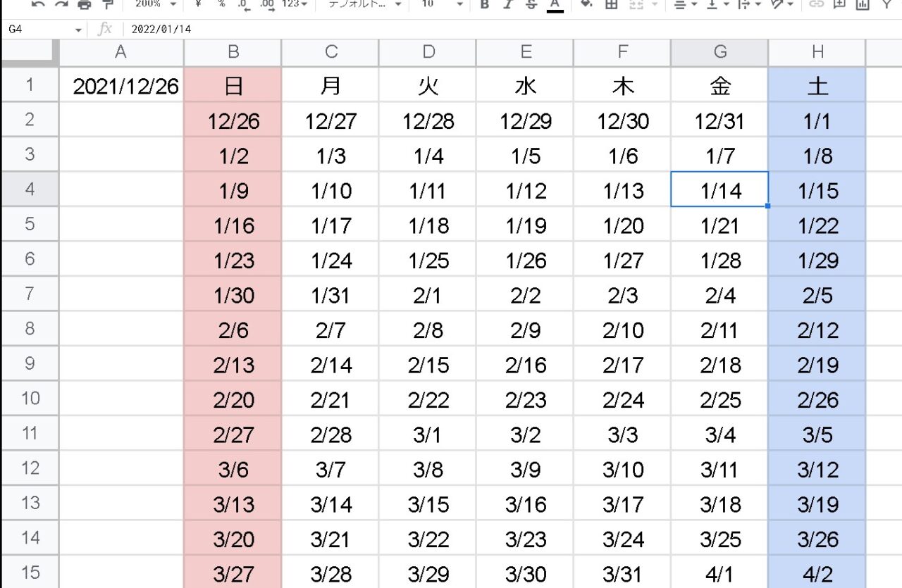Image resolution: width=902 pixels, height=588 pixels.
Task: Select the Print icon
Action: pyautogui.click(x=84, y=6)
